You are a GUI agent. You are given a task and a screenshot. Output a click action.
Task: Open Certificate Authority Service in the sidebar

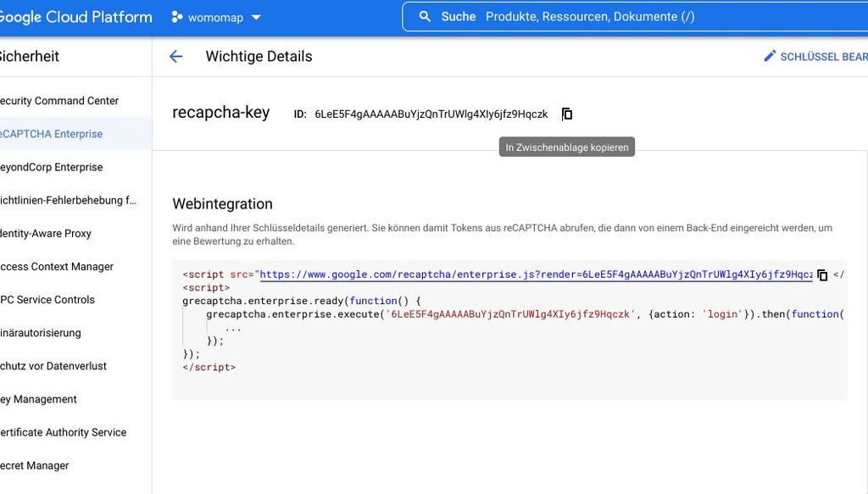click(64, 433)
